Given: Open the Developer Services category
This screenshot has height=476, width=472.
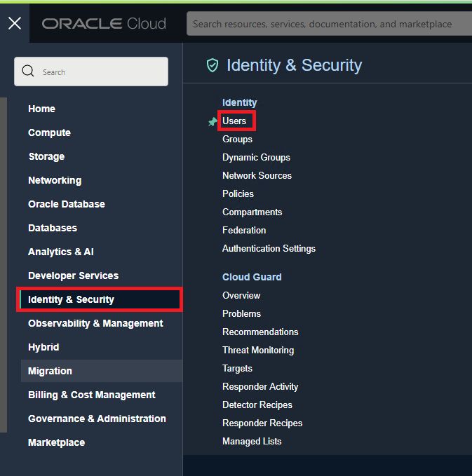Looking at the screenshot, I should (73, 276).
